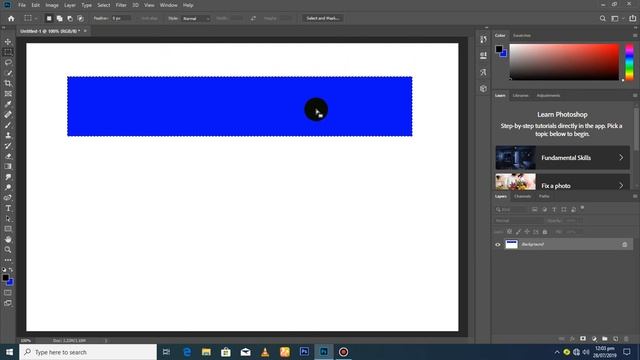Toggle type layer filter in Layers panel
640x360 pixels.
[x=554, y=209]
